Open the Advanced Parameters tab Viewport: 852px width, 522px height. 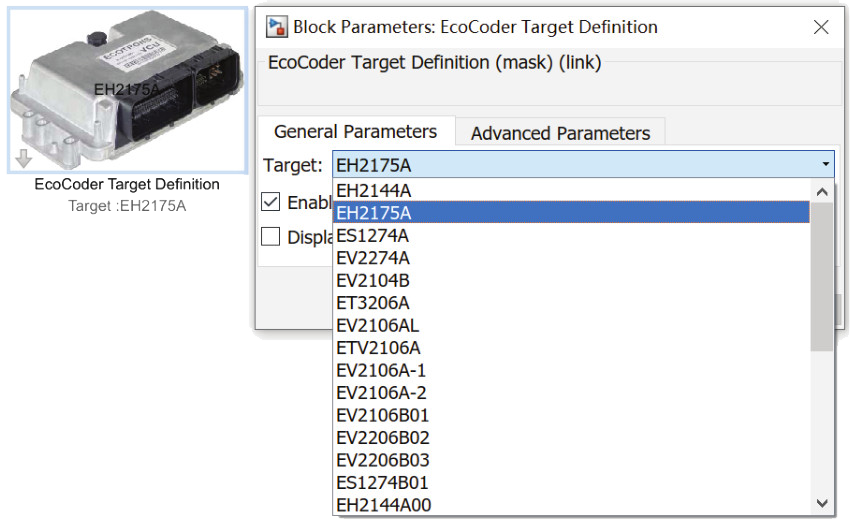pyautogui.click(x=560, y=133)
